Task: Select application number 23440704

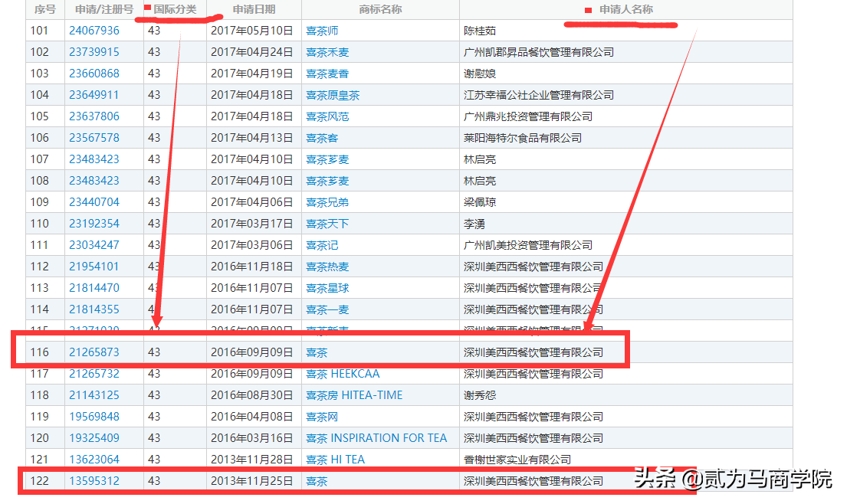Action: click(94, 202)
